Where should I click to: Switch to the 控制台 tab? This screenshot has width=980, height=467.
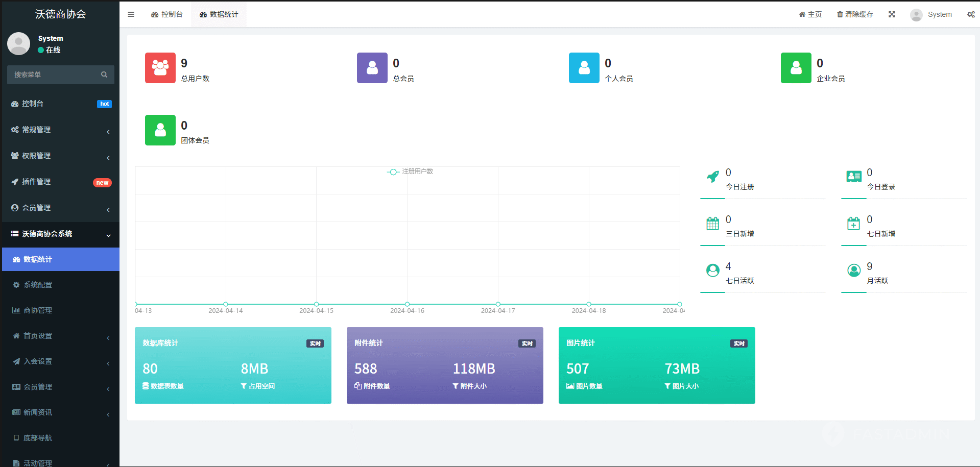[167, 14]
